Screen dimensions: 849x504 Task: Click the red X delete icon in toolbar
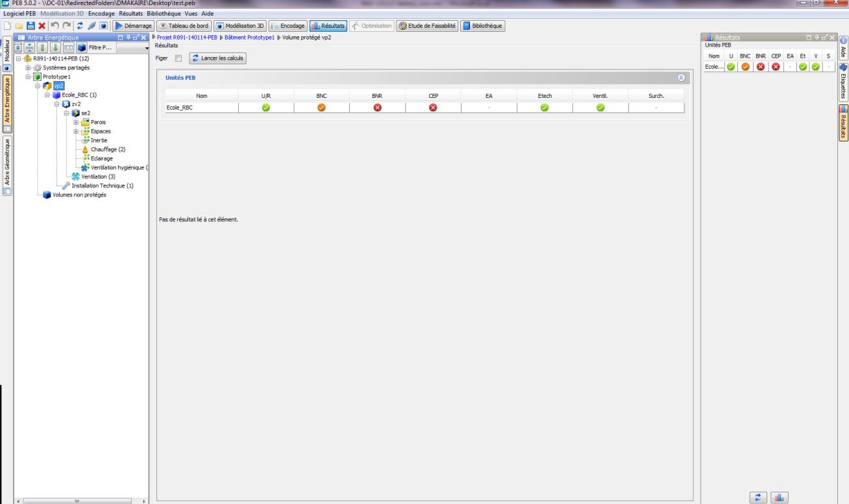point(41,25)
